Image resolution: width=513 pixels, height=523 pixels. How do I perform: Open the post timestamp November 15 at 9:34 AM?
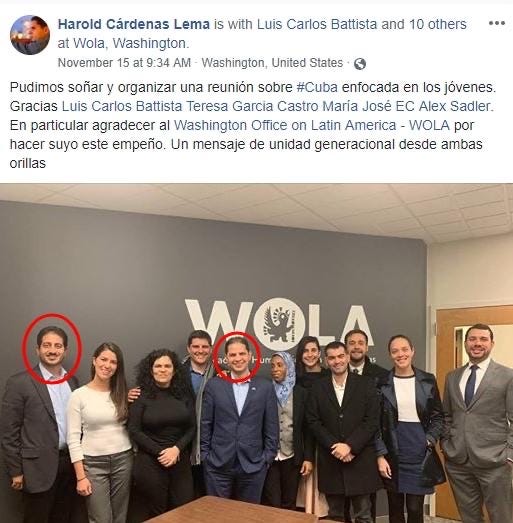coord(124,63)
